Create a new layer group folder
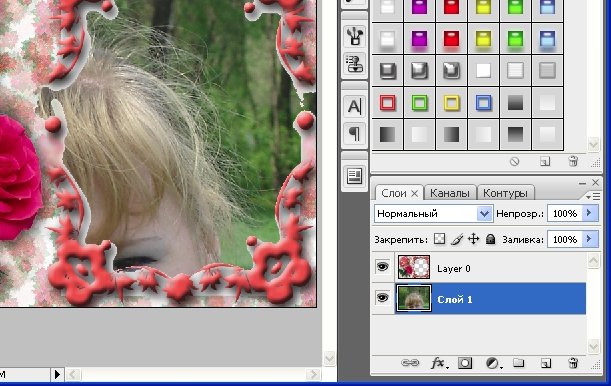Screen dimensions: 611x386 pyautogui.click(x=518, y=363)
